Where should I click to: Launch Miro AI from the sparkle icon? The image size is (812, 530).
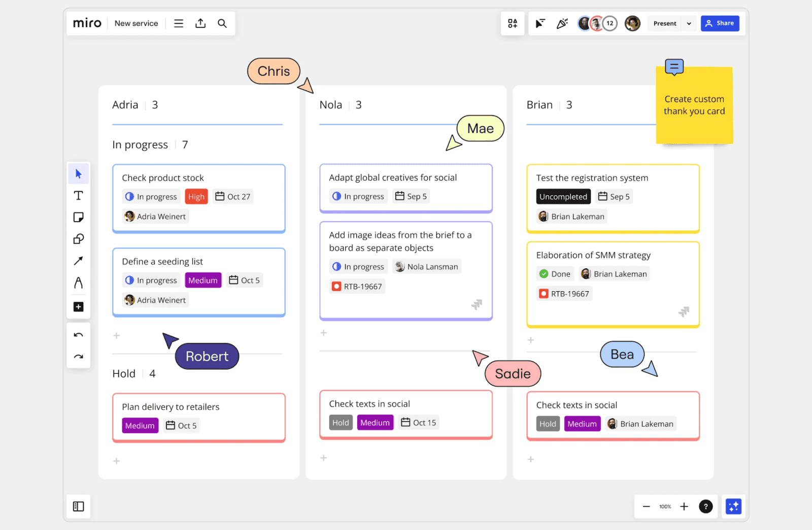[733, 506]
